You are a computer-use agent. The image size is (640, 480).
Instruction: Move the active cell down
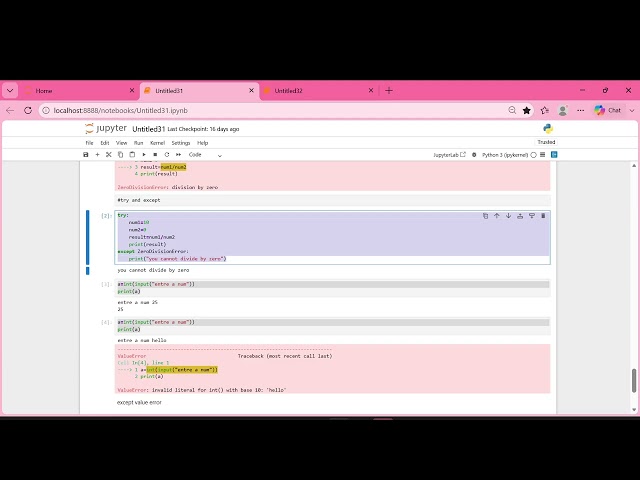508,216
